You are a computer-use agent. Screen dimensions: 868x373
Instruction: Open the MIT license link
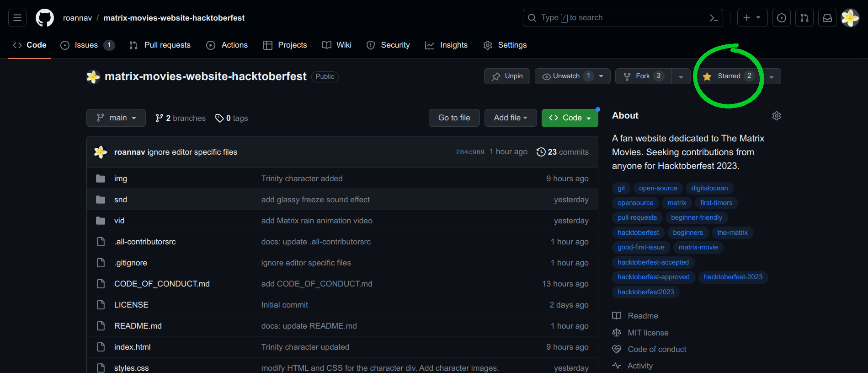[640, 333]
